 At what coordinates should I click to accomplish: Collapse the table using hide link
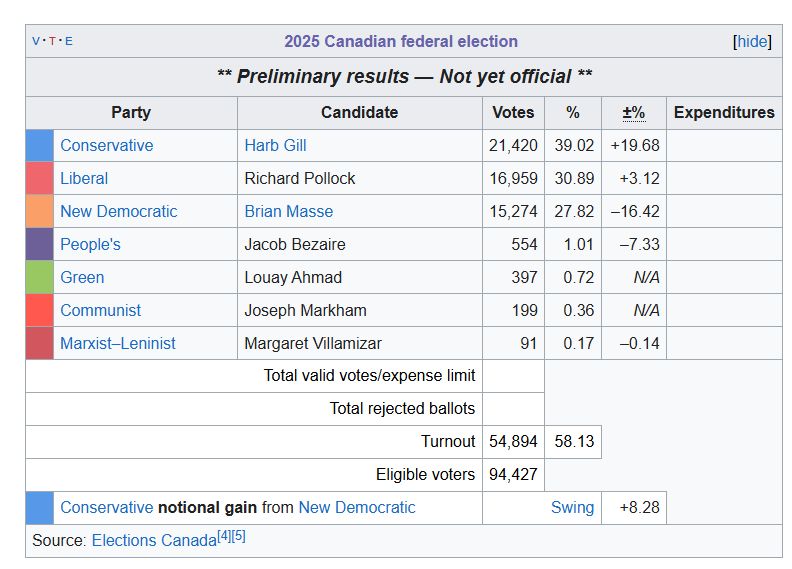click(x=752, y=41)
